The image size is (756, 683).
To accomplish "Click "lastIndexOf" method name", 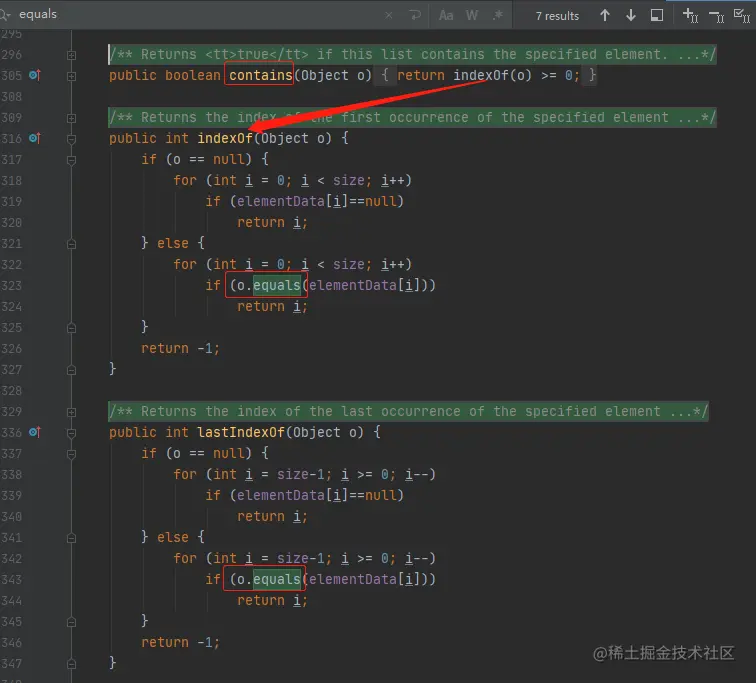I will [241, 432].
